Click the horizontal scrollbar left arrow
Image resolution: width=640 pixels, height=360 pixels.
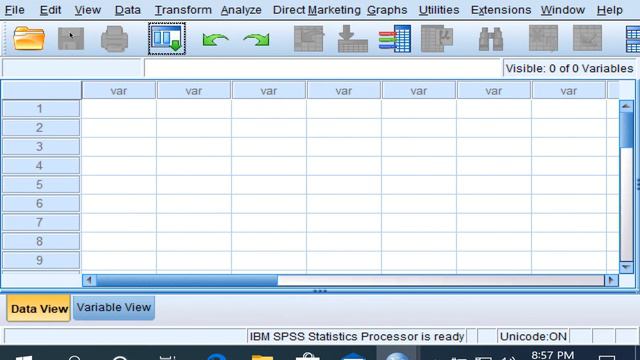point(89,280)
